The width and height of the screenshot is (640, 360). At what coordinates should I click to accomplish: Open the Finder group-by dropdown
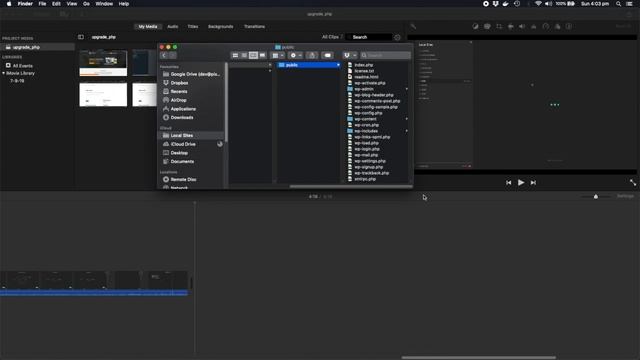click(x=278, y=55)
